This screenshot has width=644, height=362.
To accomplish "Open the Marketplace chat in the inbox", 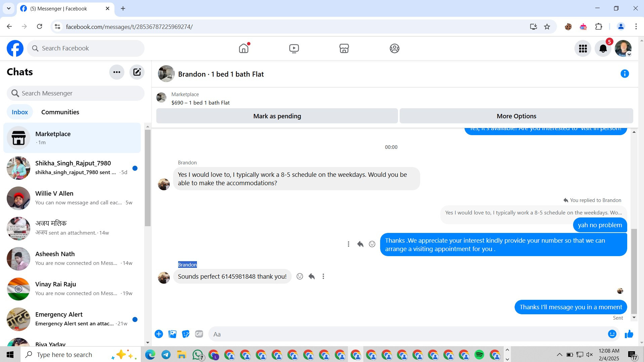I will click(72, 138).
